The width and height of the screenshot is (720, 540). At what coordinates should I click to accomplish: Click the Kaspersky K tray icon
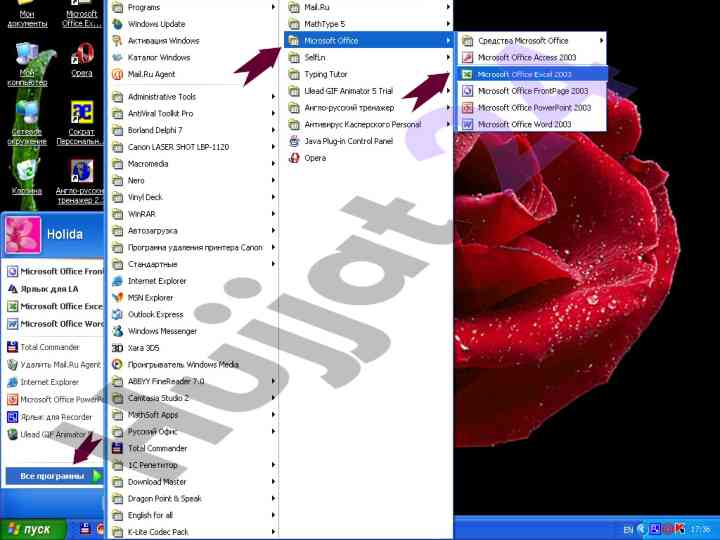coord(679,529)
